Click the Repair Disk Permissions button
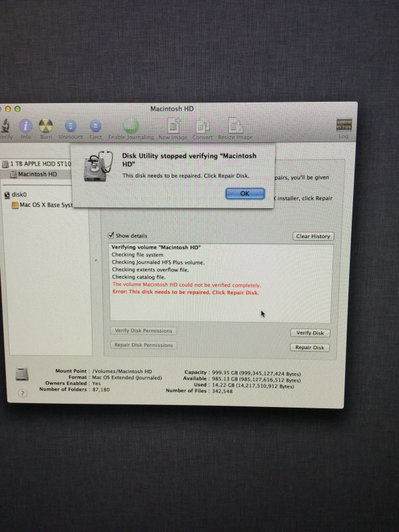This screenshot has width=399, height=532. [144, 345]
